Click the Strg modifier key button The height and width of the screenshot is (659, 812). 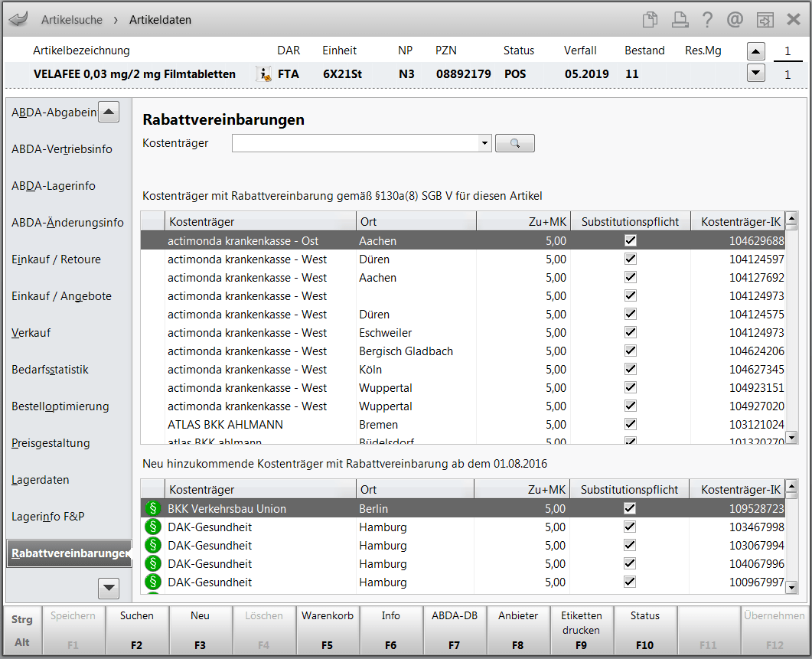tap(21, 620)
